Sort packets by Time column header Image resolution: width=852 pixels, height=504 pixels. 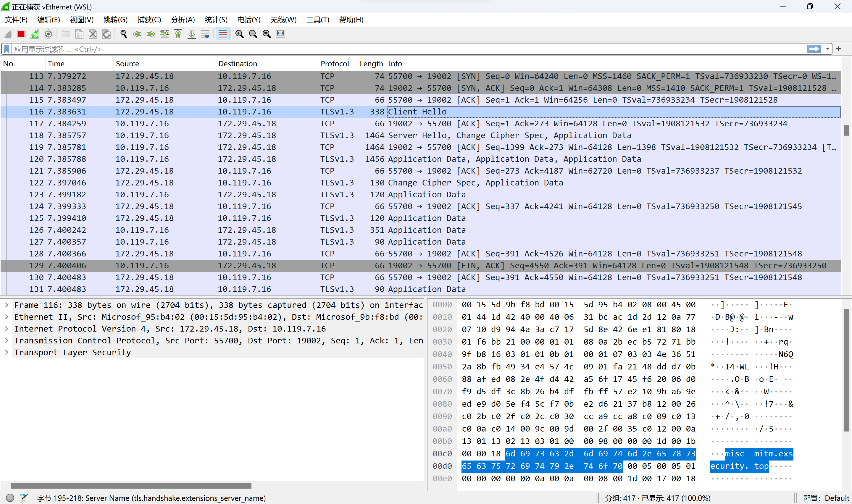79,64
